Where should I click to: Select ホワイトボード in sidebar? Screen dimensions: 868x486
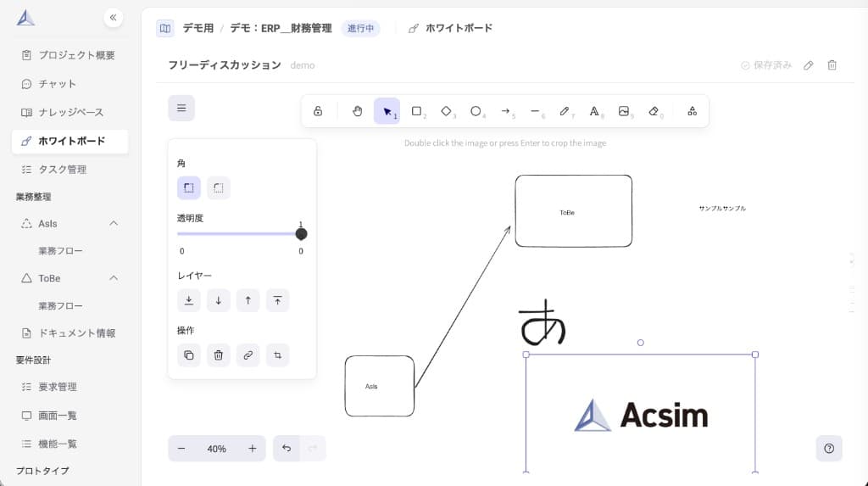click(x=70, y=141)
